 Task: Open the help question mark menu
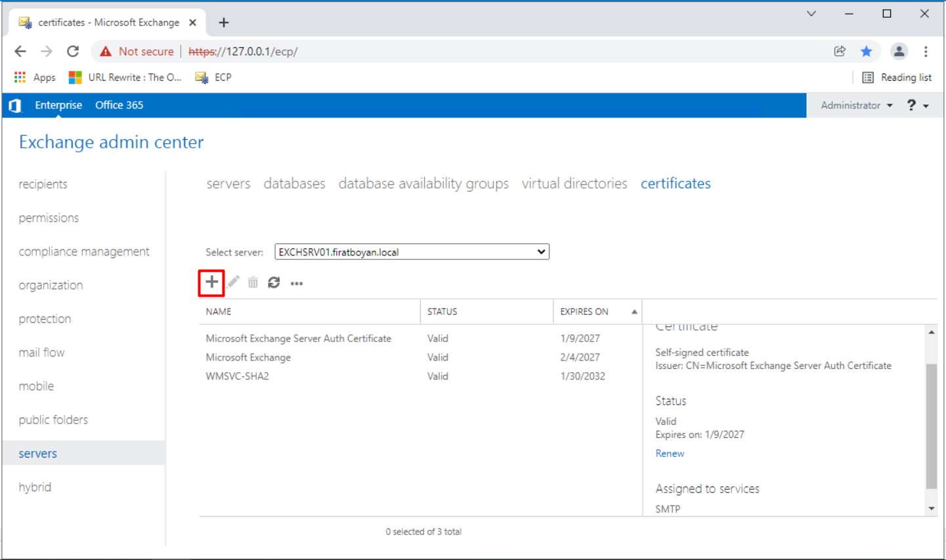(918, 105)
